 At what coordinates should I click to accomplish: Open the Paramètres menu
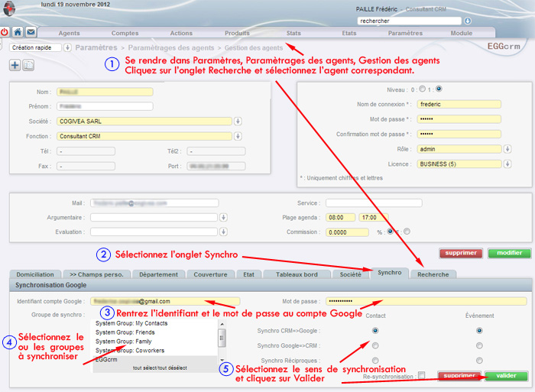[405, 33]
